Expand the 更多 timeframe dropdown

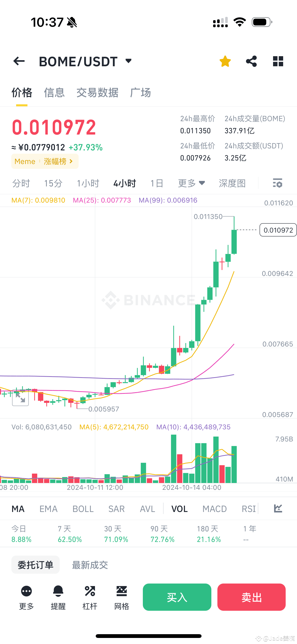(191, 183)
